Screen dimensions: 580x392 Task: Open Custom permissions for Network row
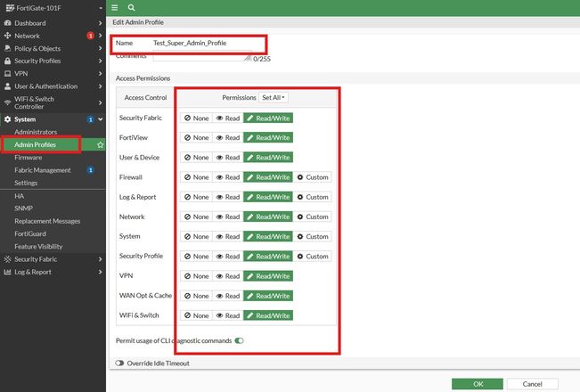point(313,216)
